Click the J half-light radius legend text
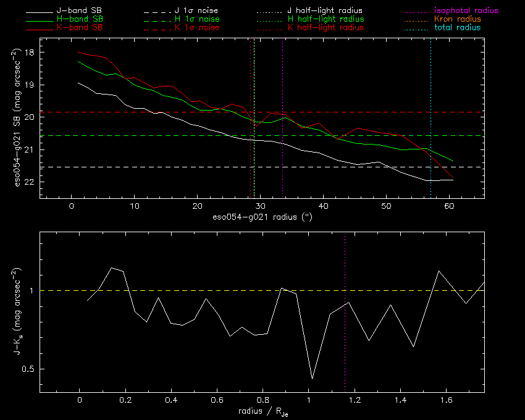Image resolution: width=525 pixels, height=420 pixels. coord(325,10)
